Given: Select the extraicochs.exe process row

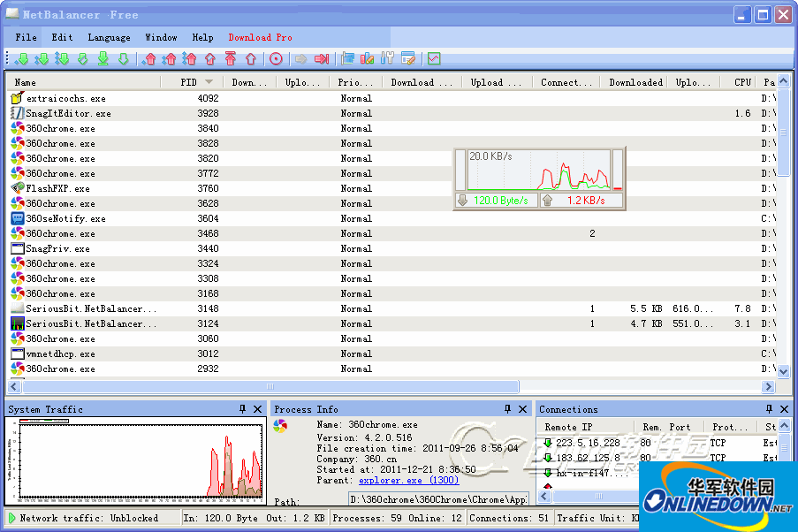Looking at the screenshot, I should coord(391,98).
